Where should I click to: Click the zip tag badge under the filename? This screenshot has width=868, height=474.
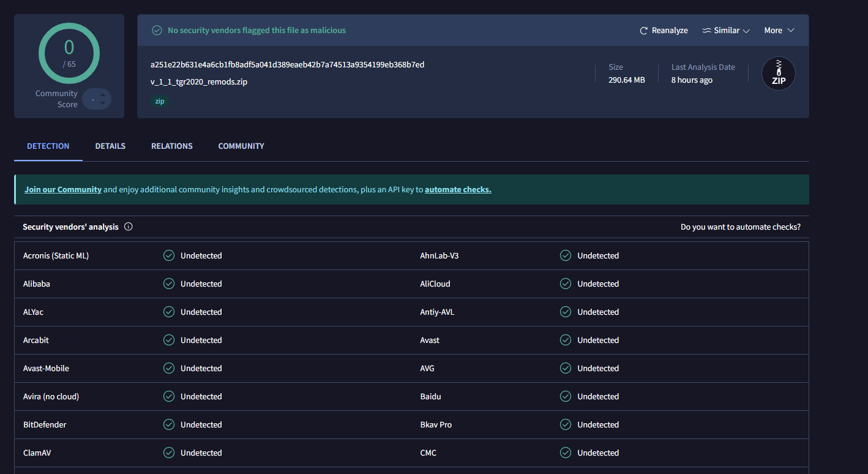pyautogui.click(x=160, y=102)
